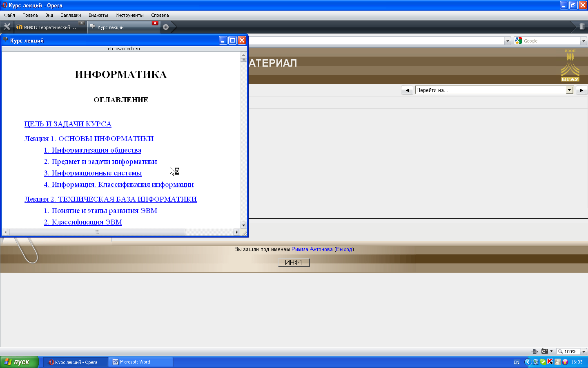Open Лекция 2. ТЕХНИЧЕСКАЯ БАЗА ИНФОРМАТИКИ link
This screenshot has width=588, height=368.
point(111,199)
